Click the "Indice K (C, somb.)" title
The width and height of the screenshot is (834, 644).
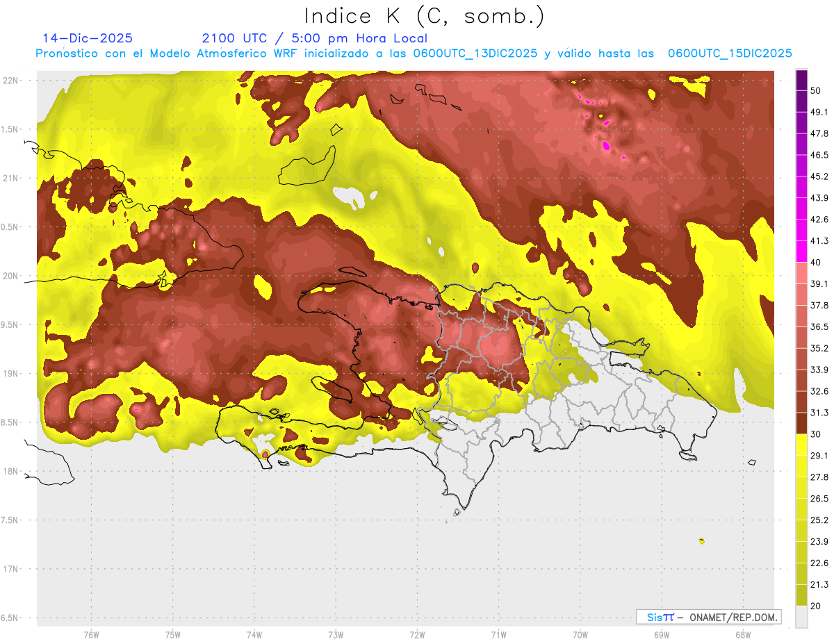425,16
